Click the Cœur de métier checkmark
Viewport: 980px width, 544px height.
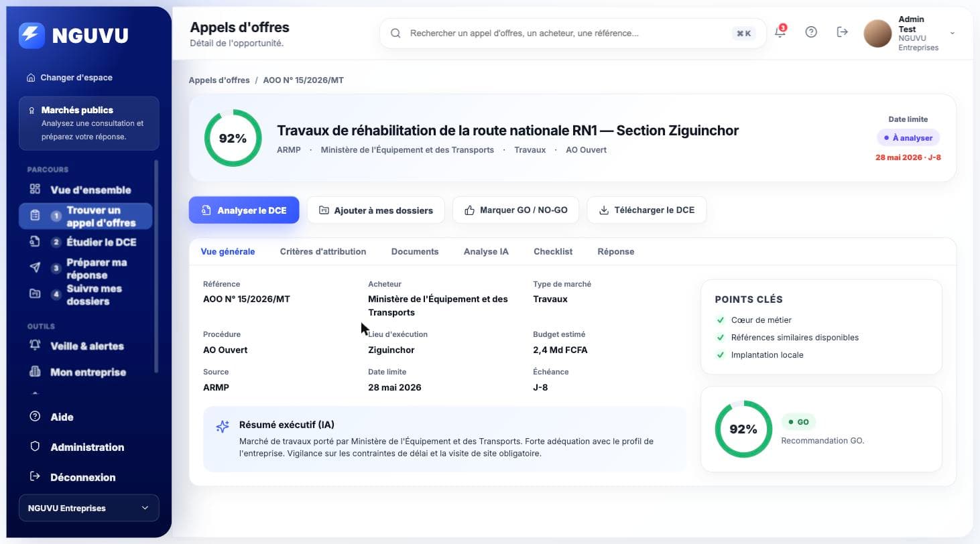click(721, 320)
